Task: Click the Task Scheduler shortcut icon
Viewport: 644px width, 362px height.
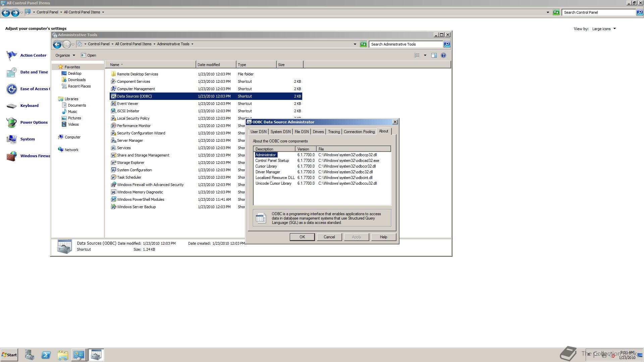Action: point(113,177)
